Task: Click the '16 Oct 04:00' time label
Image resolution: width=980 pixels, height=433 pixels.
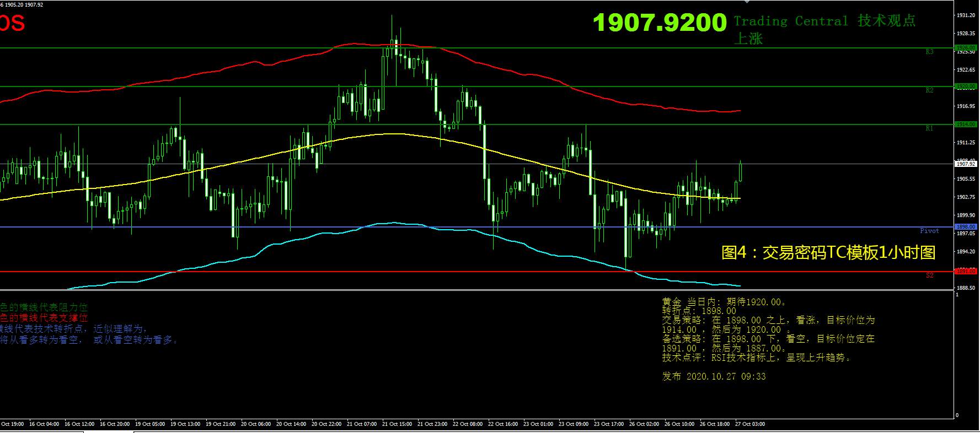Action: (44, 424)
